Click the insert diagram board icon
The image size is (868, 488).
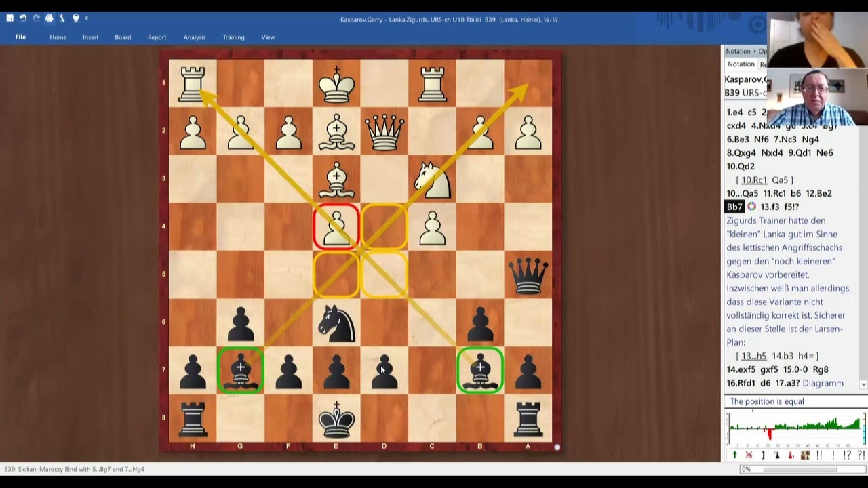tap(805, 455)
